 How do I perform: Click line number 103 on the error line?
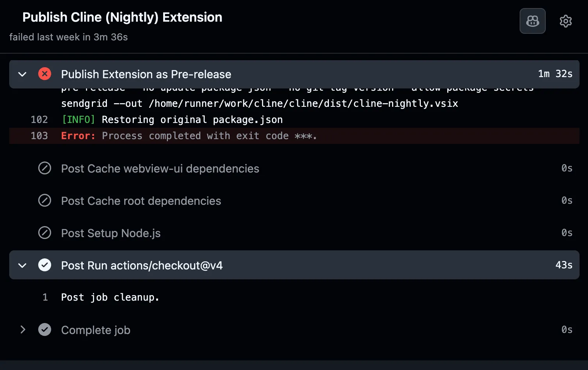tap(39, 135)
